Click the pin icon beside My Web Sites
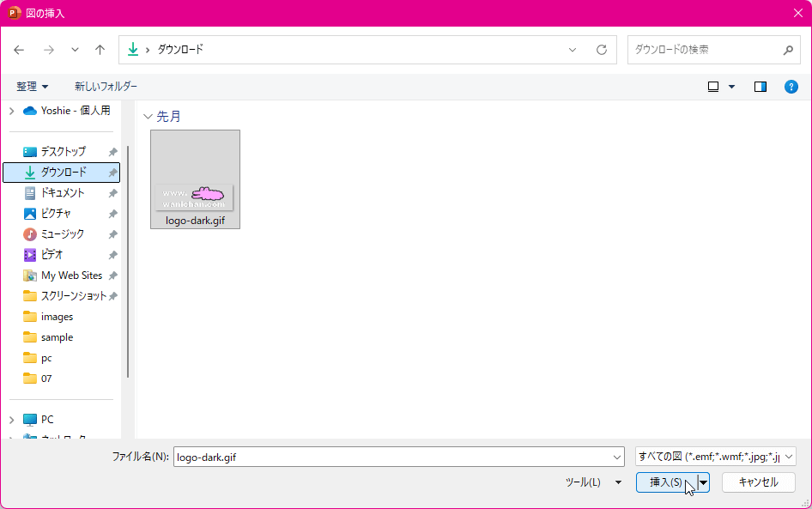The height and width of the screenshot is (509, 812). click(112, 276)
